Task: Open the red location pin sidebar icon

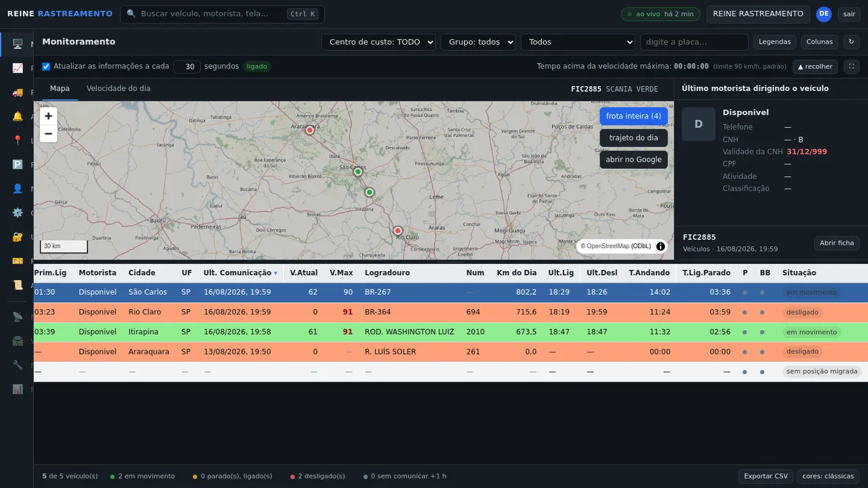Action: click(x=18, y=140)
